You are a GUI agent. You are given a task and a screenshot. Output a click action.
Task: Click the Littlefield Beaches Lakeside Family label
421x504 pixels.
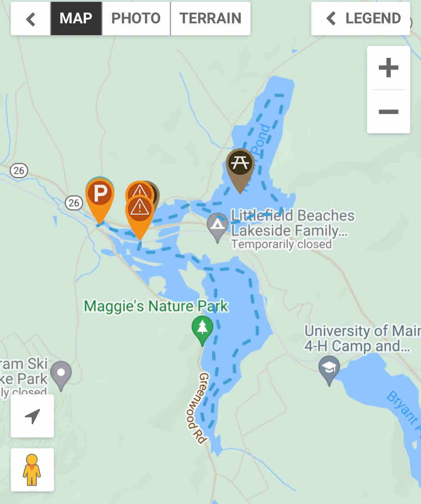[292, 223]
